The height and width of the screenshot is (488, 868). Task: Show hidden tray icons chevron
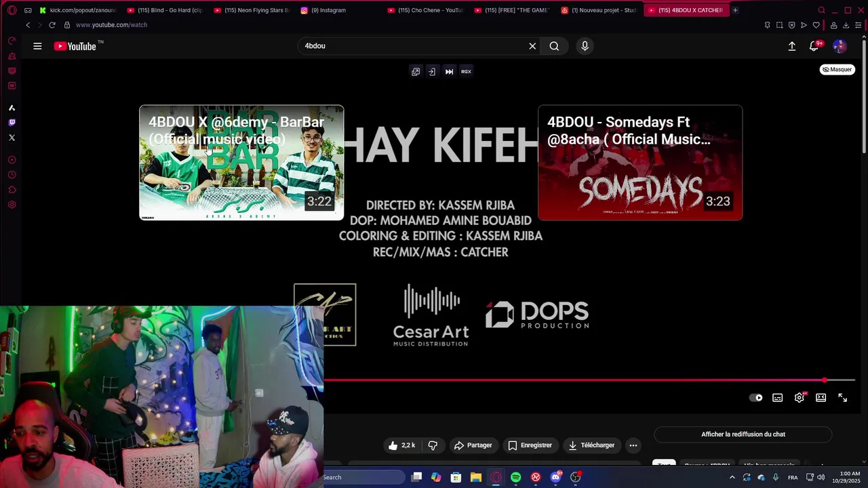click(x=732, y=477)
